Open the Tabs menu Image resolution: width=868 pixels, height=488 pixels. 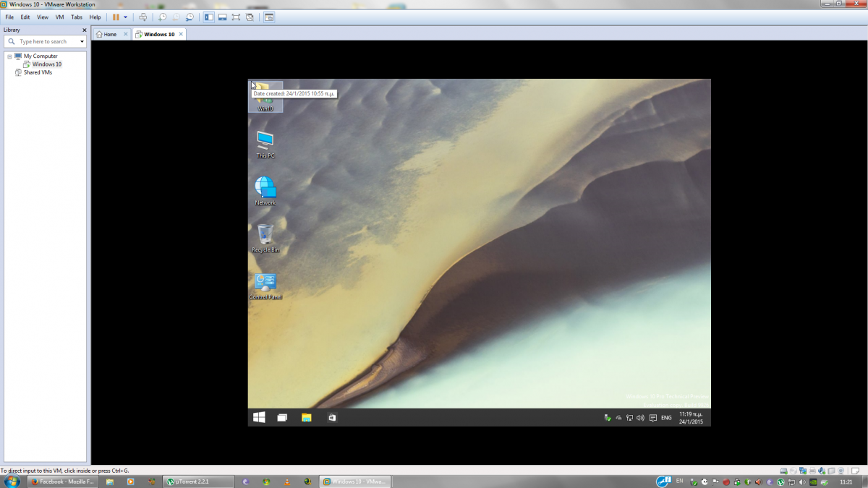click(77, 17)
